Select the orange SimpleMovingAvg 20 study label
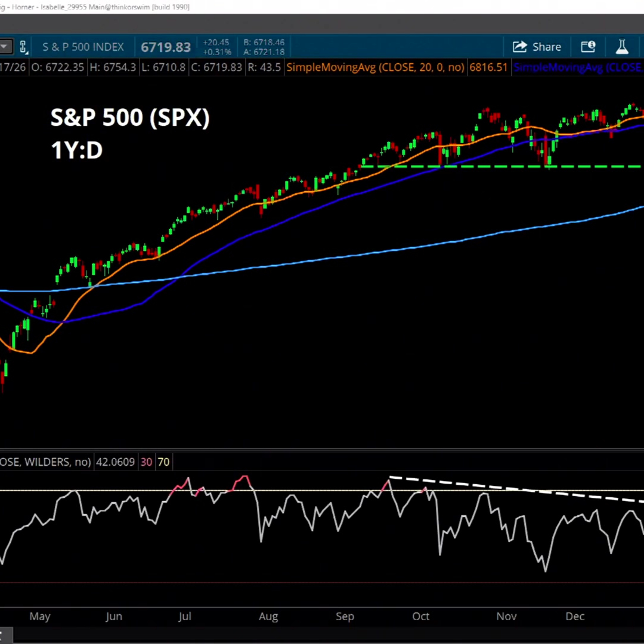The height and width of the screenshot is (644, 644). tap(375, 67)
